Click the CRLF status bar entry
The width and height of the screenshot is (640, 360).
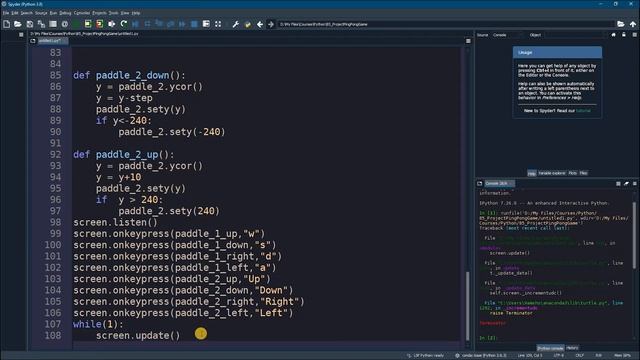coord(579,356)
